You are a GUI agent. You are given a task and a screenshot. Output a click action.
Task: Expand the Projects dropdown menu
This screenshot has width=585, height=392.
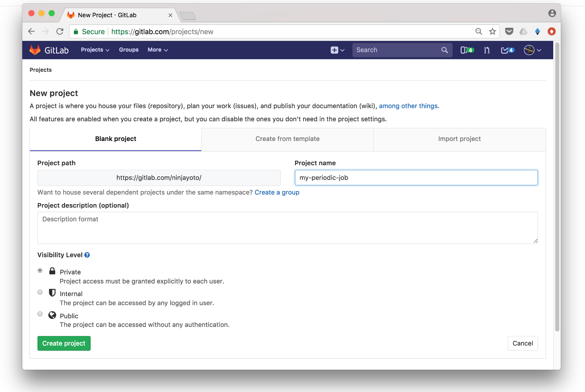(95, 50)
